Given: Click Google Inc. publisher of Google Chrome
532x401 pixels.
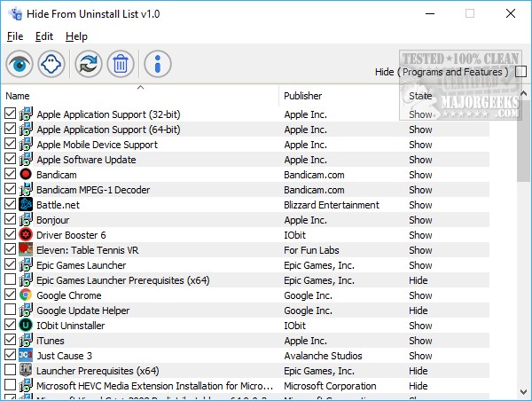Looking at the screenshot, I should coord(308,295).
